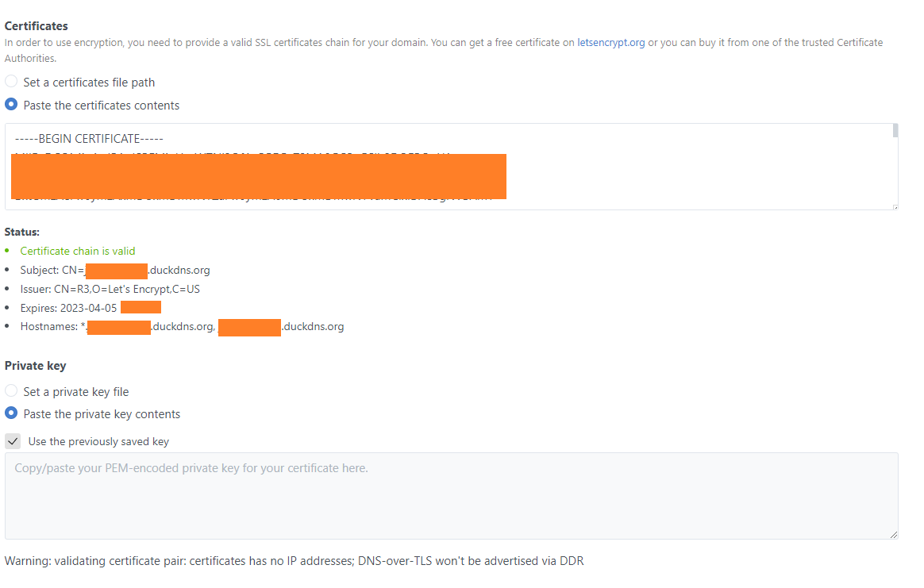Viewport: 924px width, 588px height.
Task: Select "Paste the certificates contents" option
Action: click(x=10, y=103)
